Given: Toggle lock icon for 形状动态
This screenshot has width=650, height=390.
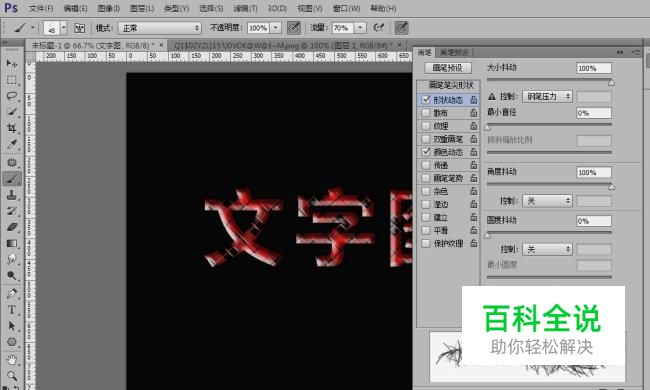Looking at the screenshot, I should 473,100.
